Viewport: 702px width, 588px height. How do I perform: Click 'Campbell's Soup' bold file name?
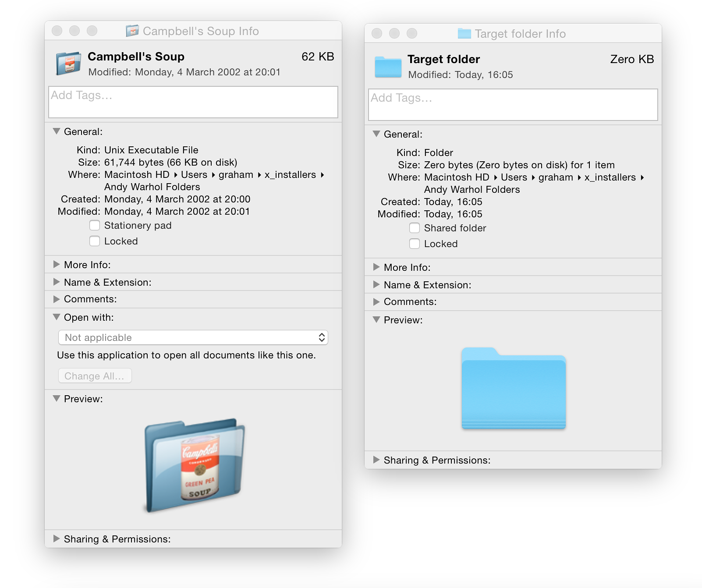136,57
